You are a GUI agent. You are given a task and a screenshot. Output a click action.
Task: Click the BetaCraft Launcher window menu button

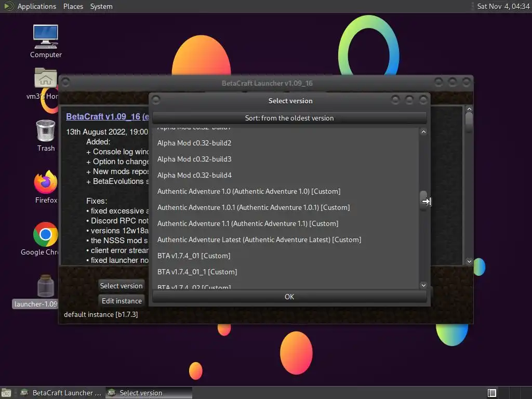pyautogui.click(x=66, y=82)
